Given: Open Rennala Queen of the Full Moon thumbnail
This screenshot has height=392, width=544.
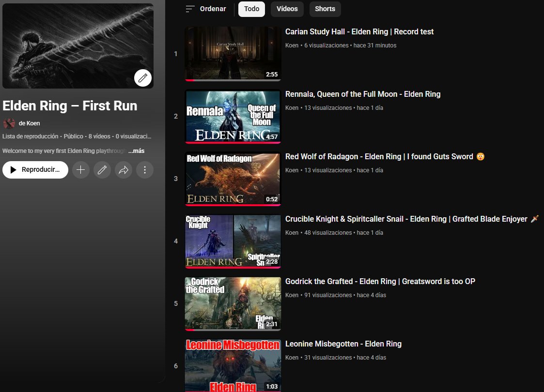Looking at the screenshot, I should (x=233, y=116).
